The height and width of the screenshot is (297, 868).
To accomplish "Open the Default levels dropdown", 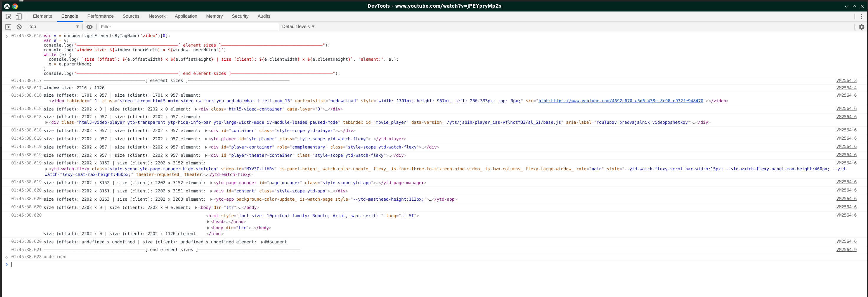I will click(298, 27).
